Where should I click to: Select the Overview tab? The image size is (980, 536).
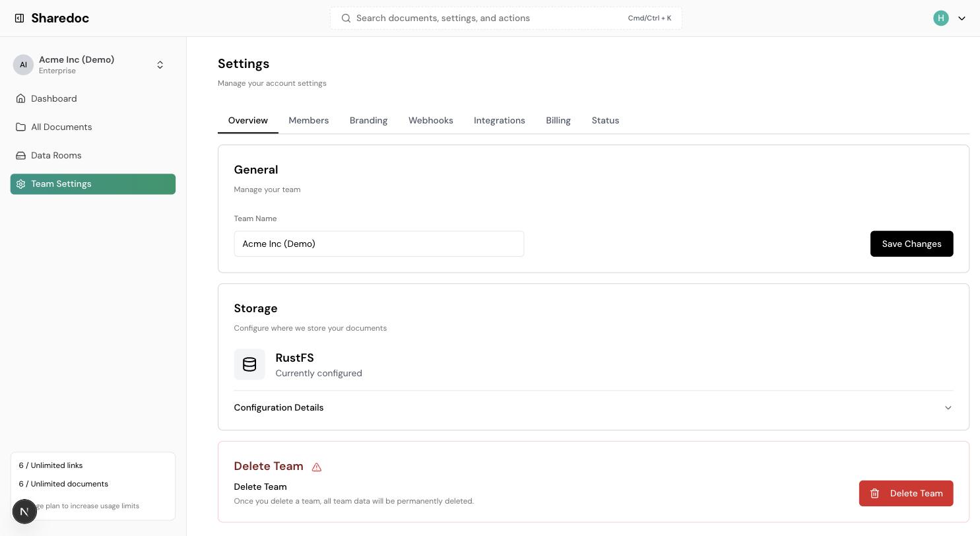coord(248,121)
